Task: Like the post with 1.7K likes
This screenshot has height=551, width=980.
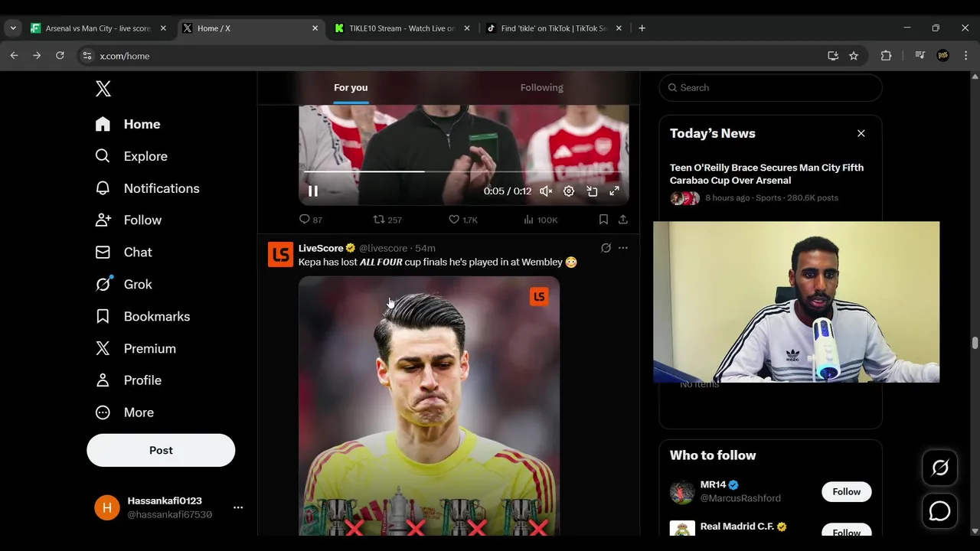Action: [463, 220]
